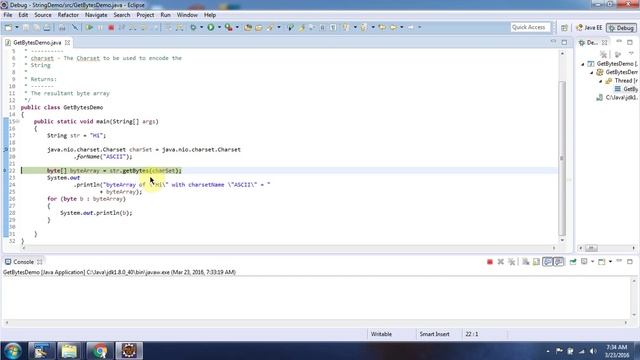Toggle Scroll Lock in Console toolbar
Image resolution: width=640 pixels, height=360 pixels.
[536, 262]
